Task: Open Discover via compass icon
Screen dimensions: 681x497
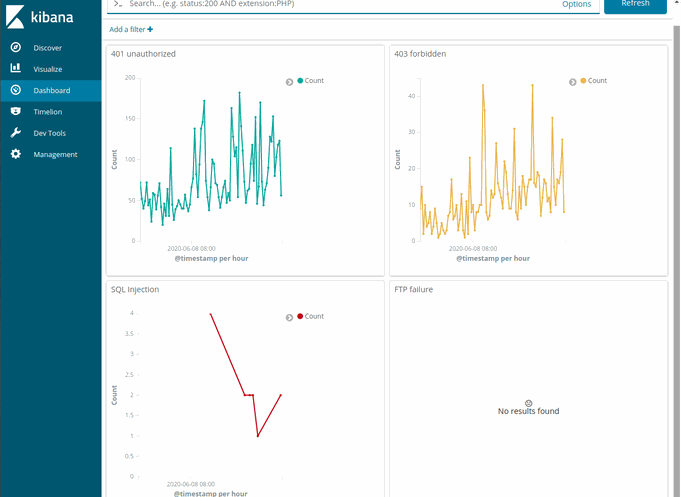Action: [x=16, y=47]
